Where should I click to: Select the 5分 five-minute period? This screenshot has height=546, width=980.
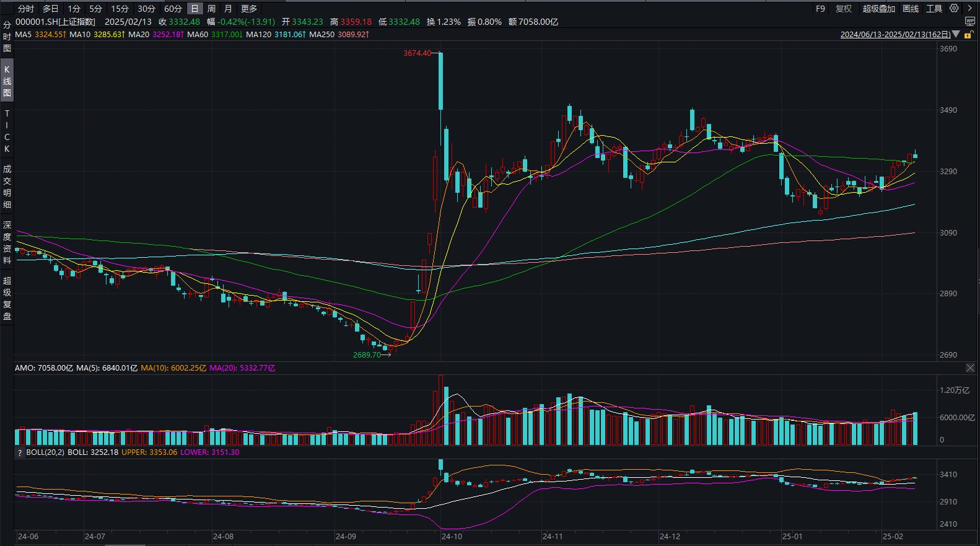tap(95, 9)
